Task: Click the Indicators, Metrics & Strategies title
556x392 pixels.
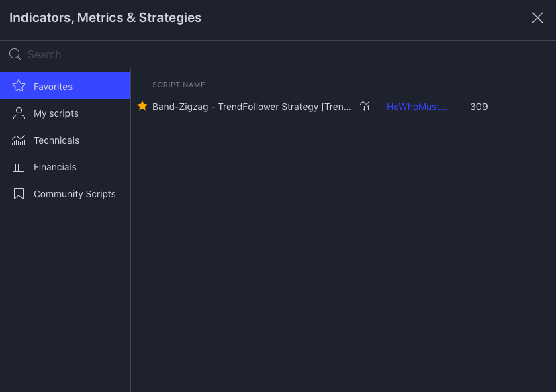Action: pos(105,18)
